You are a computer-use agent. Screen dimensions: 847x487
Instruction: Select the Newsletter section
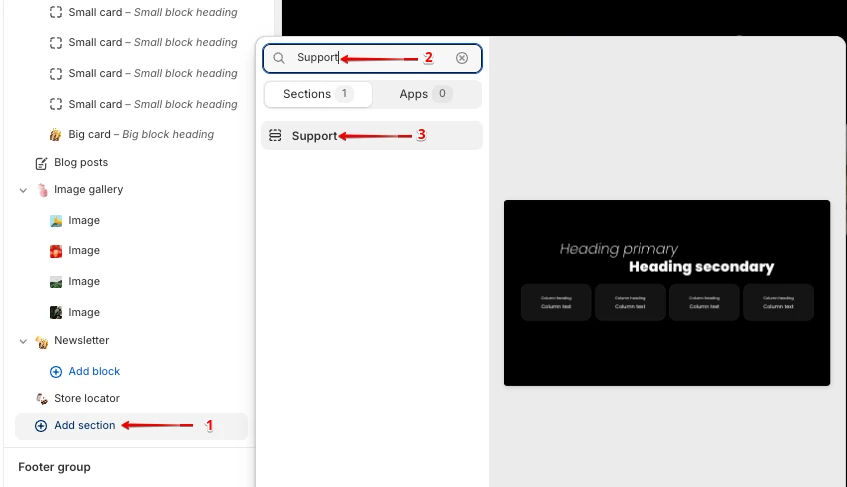click(x=82, y=340)
